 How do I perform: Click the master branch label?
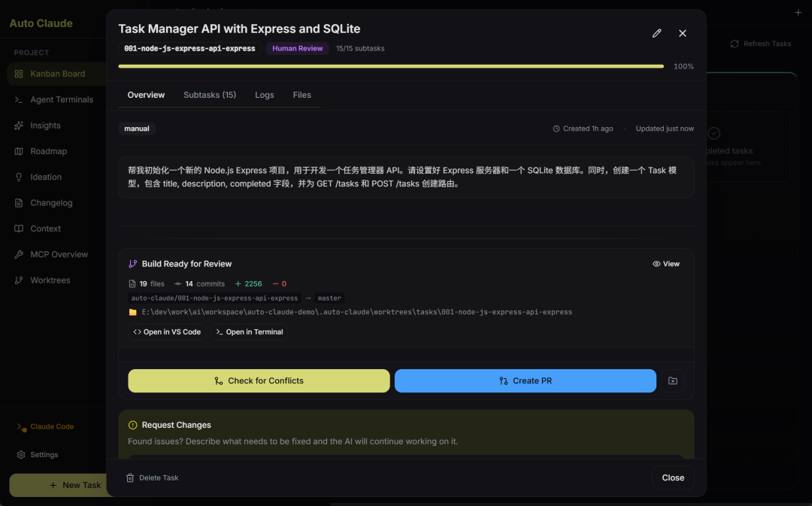pyautogui.click(x=329, y=298)
